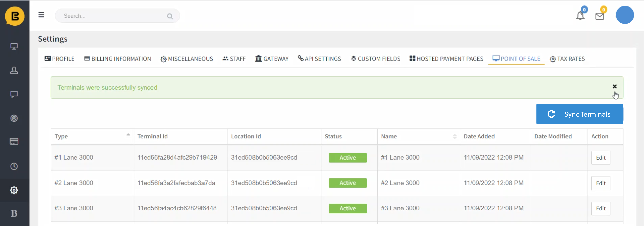Click the Search input field
Image resolution: width=644 pixels, height=226 pixels.
tap(118, 16)
